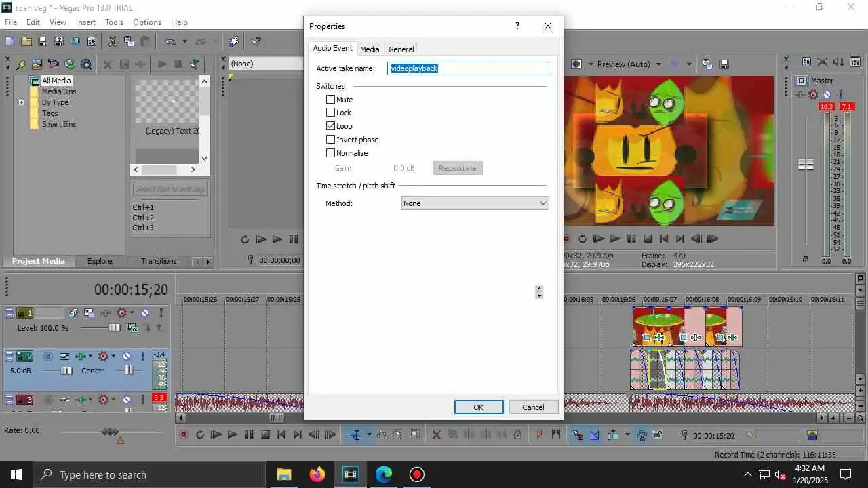Screen dimensions: 868x488
Task: Click the video track 1 Level slider
Action: (x=115, y=328)
